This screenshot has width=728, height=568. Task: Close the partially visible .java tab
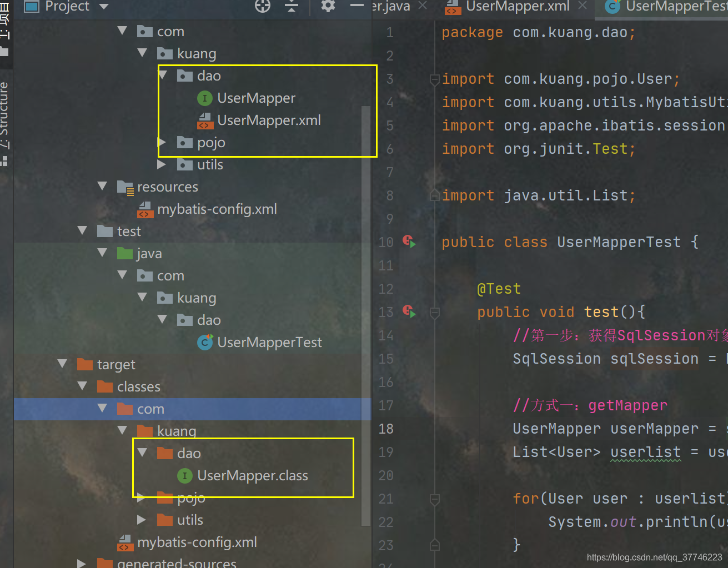[x=423, y=6]
